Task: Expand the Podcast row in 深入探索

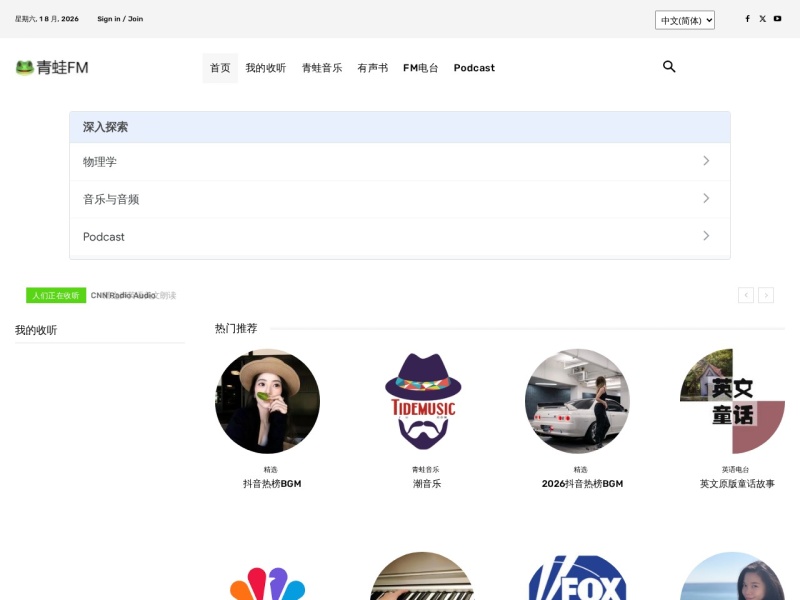Action: pyautogui.click(x=400, y=237)
